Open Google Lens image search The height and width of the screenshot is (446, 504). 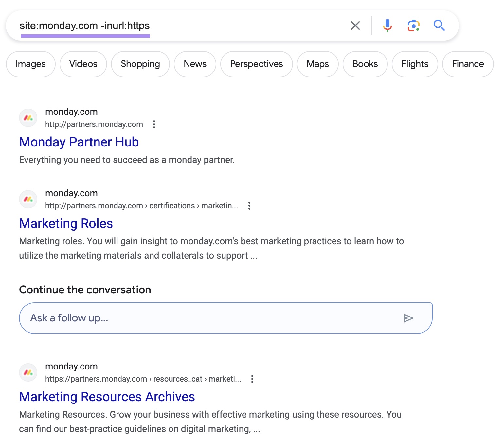[x=413, y=25]
